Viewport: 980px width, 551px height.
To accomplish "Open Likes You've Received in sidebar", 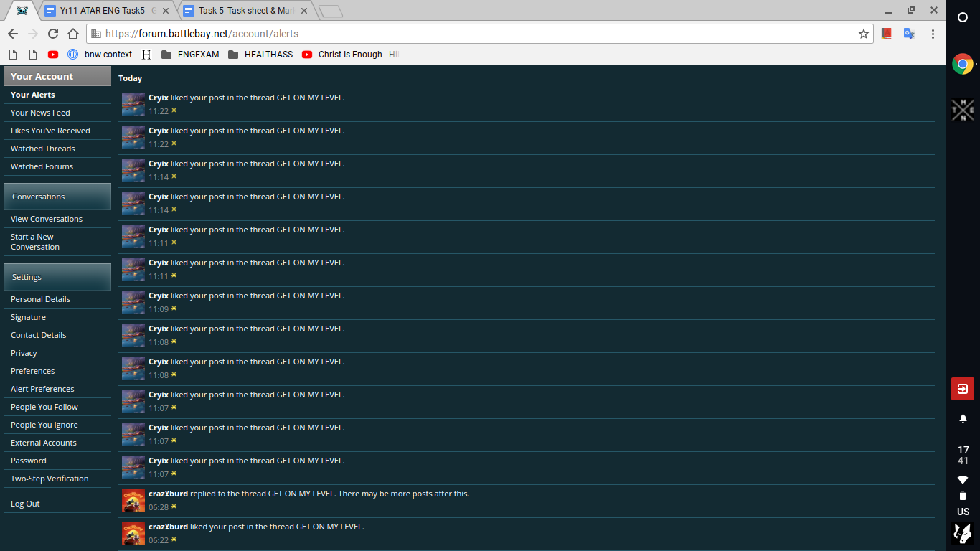I will pos(50,131).
